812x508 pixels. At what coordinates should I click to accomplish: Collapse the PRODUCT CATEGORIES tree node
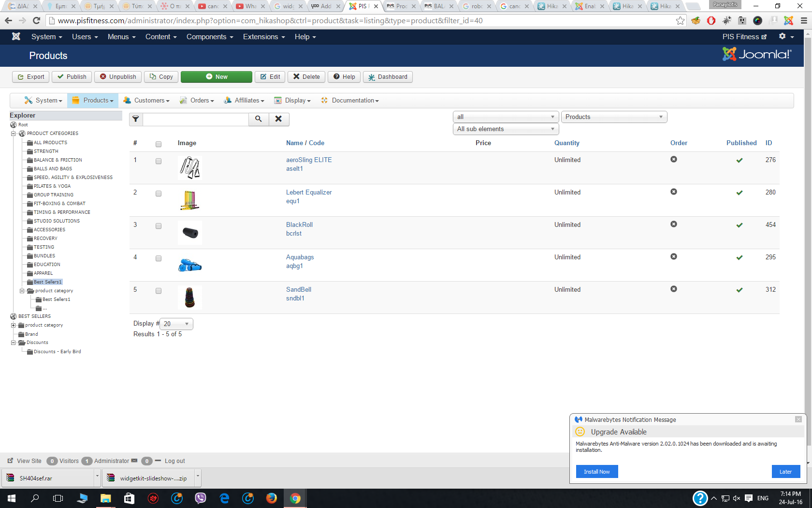[14, 134]
